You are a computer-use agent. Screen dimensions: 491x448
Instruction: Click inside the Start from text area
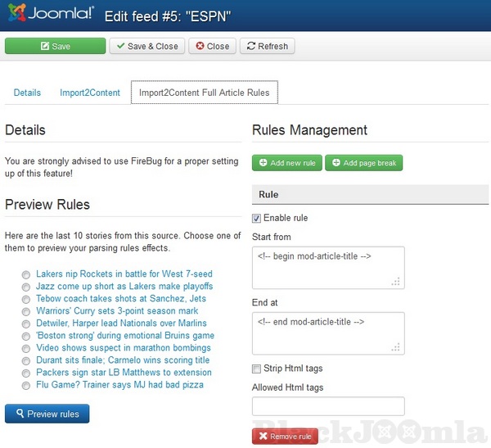coord(327,267)
